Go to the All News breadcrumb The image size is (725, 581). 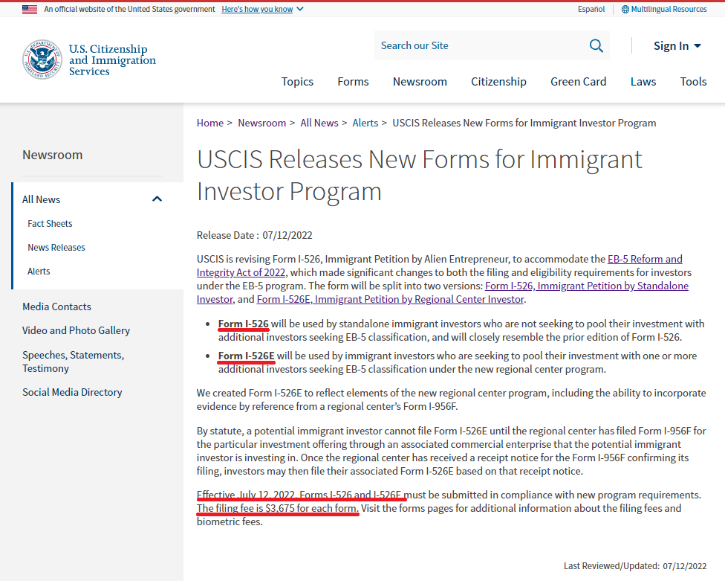coord(319,123)
